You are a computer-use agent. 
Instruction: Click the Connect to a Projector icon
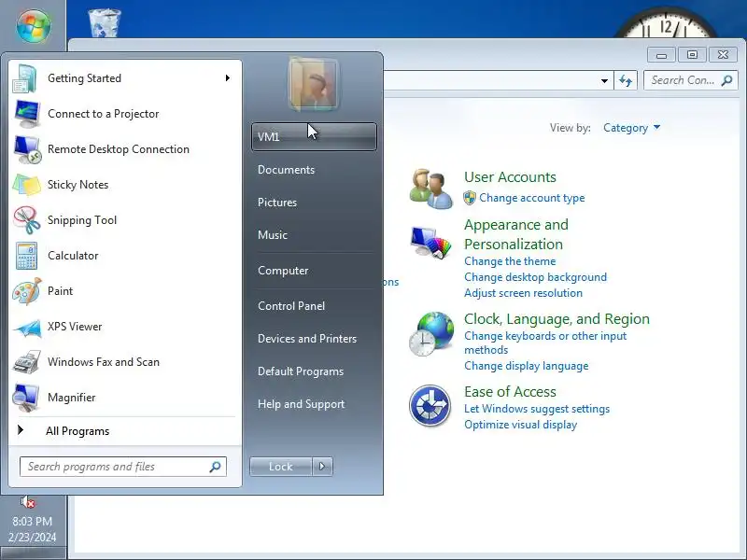click(x=27, y=114)
